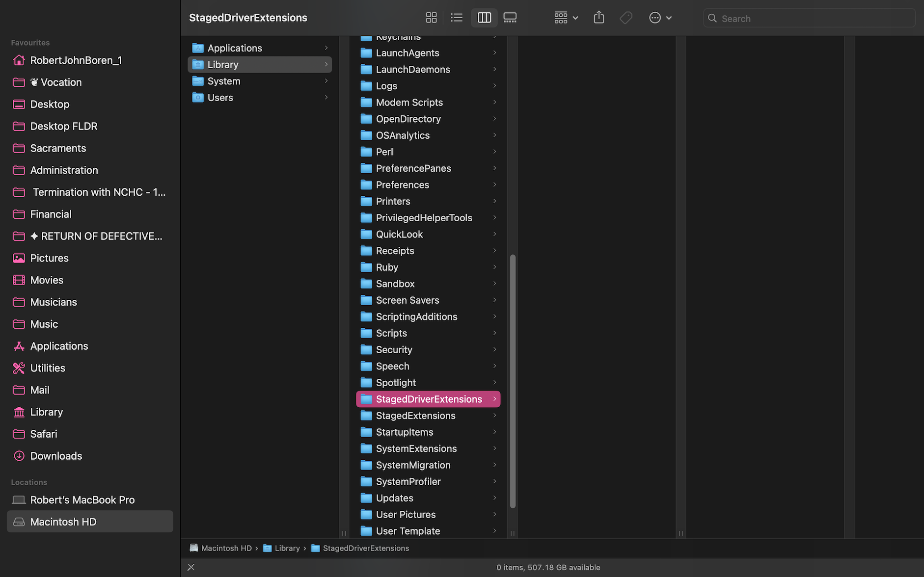The height and width of the screenshot is (577, 924).
Task: Click the Search field
Action: tap(809, 18)
